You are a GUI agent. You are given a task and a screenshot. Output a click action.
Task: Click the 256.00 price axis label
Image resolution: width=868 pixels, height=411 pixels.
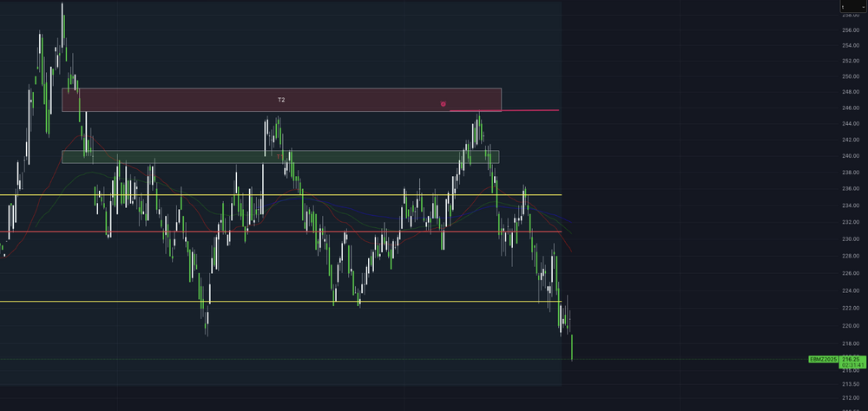[x=850, y=30]
